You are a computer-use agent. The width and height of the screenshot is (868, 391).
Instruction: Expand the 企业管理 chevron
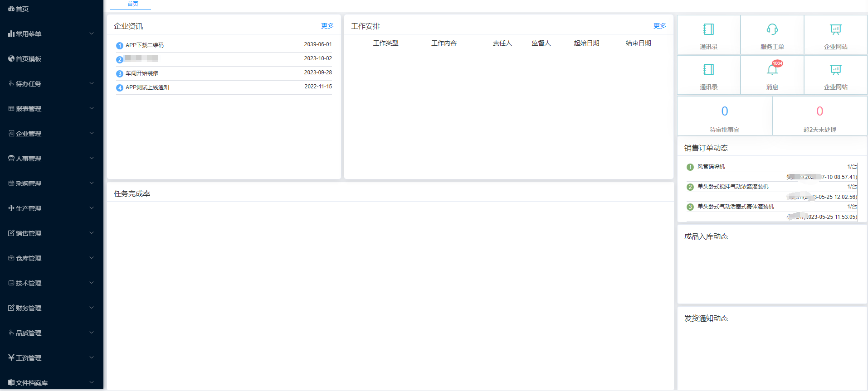coord(92,133)
